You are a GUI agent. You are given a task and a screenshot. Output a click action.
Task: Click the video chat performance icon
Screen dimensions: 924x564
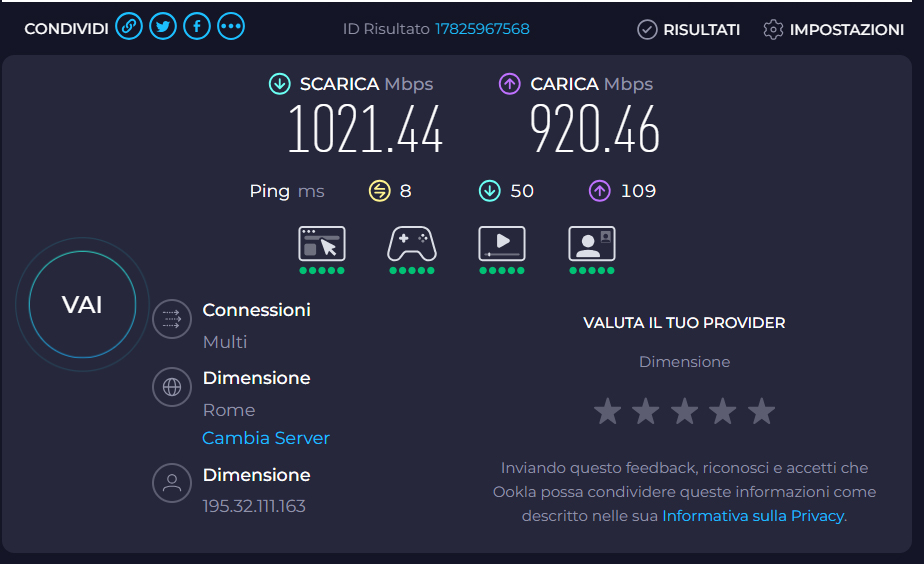[x=592, y=243]
